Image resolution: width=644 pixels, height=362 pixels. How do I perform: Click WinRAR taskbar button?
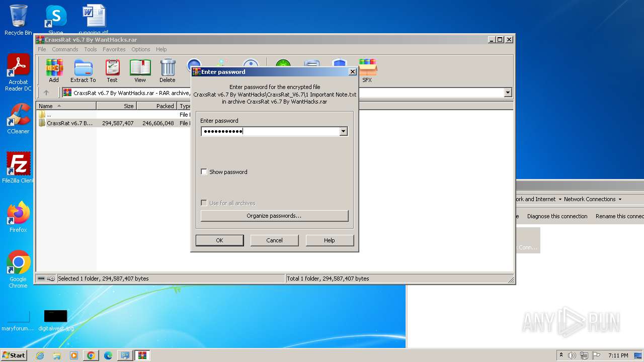point(142,355)
